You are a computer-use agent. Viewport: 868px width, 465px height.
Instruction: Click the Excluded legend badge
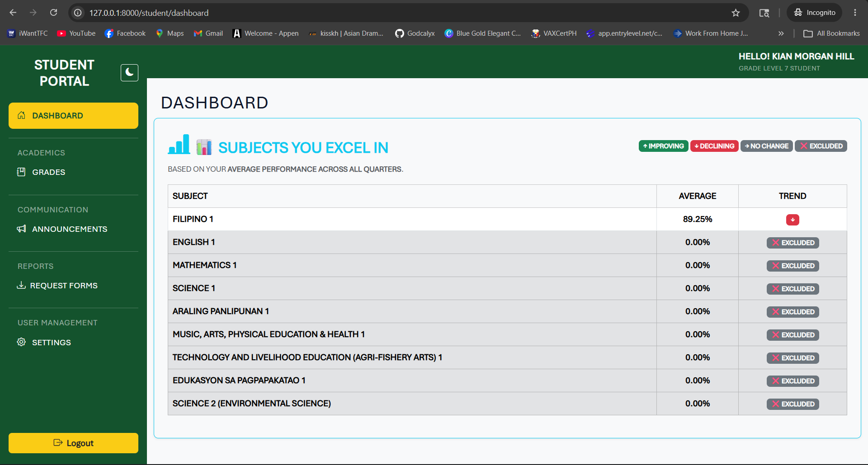click(821, 146)
